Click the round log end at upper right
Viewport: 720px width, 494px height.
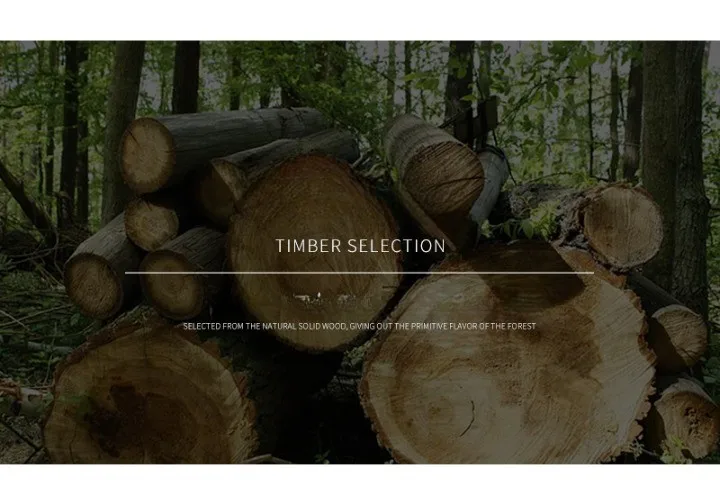(x=623, y=227)
